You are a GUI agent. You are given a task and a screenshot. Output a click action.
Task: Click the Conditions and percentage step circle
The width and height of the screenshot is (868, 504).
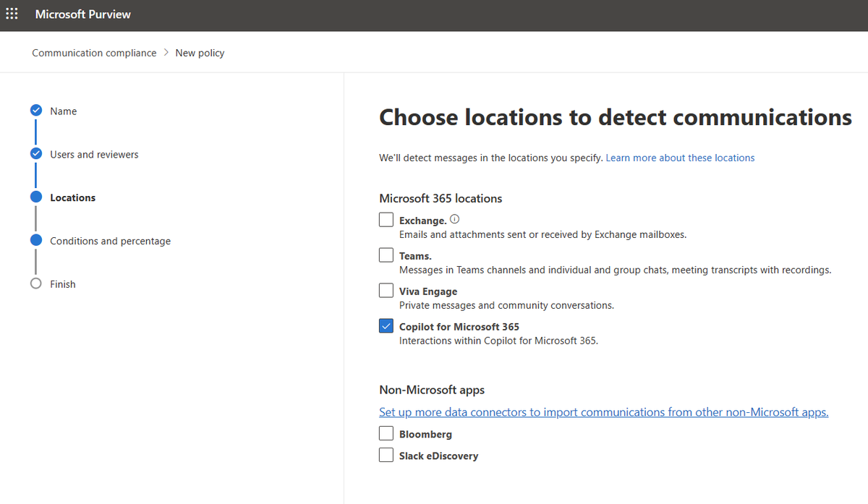tap(36, 241)
